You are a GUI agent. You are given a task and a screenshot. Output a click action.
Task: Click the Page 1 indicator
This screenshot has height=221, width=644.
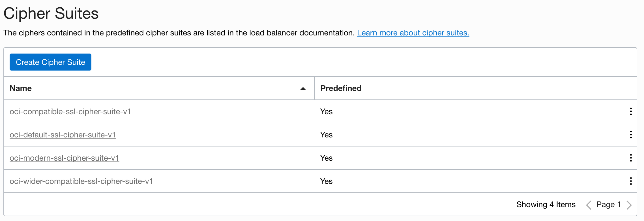click(x=608, y=205)
